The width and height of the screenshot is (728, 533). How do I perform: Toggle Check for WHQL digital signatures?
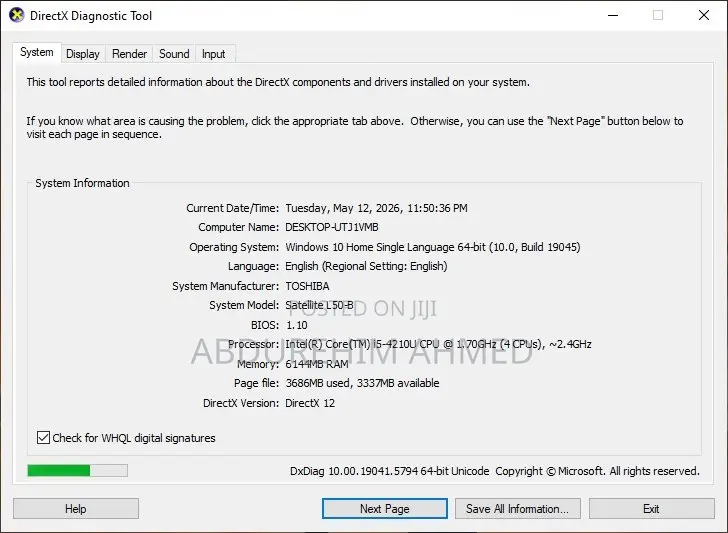click(126, 438)
